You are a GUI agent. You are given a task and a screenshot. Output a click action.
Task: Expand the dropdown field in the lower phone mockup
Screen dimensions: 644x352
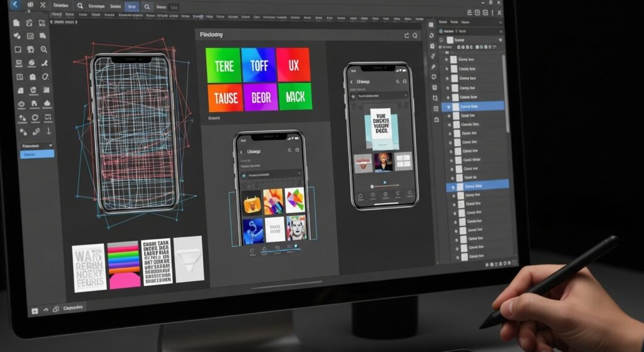pyautogui.click(x=272, y=174)
